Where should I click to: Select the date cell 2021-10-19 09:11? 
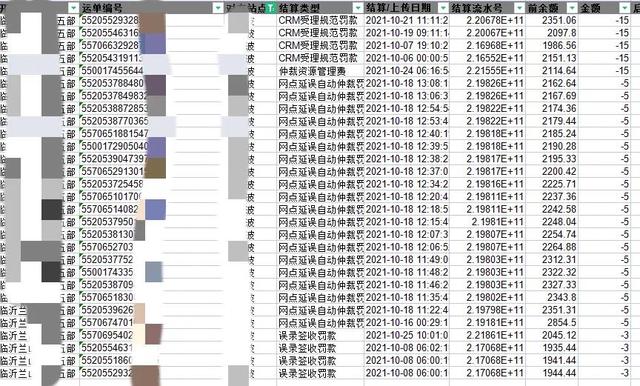407,33
